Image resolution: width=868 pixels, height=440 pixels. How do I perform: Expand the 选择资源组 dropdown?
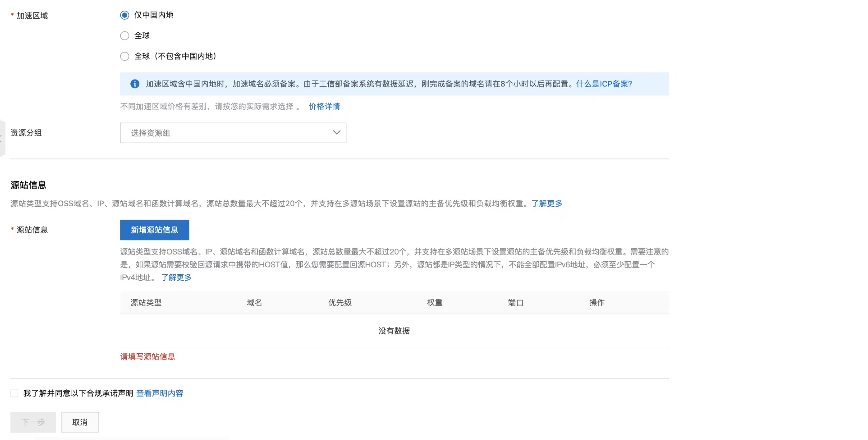tap(233, 133)
